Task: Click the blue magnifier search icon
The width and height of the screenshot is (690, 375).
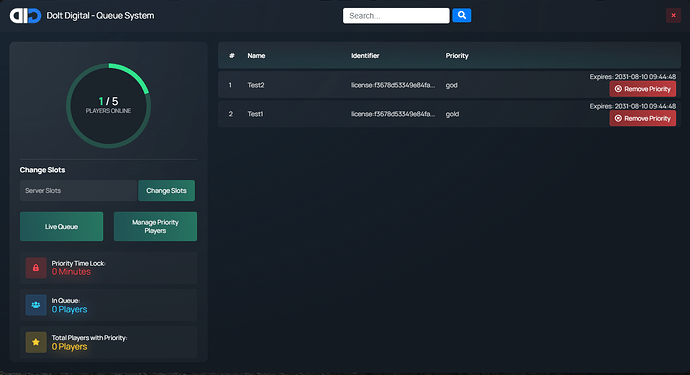Action: coord(462,15)
